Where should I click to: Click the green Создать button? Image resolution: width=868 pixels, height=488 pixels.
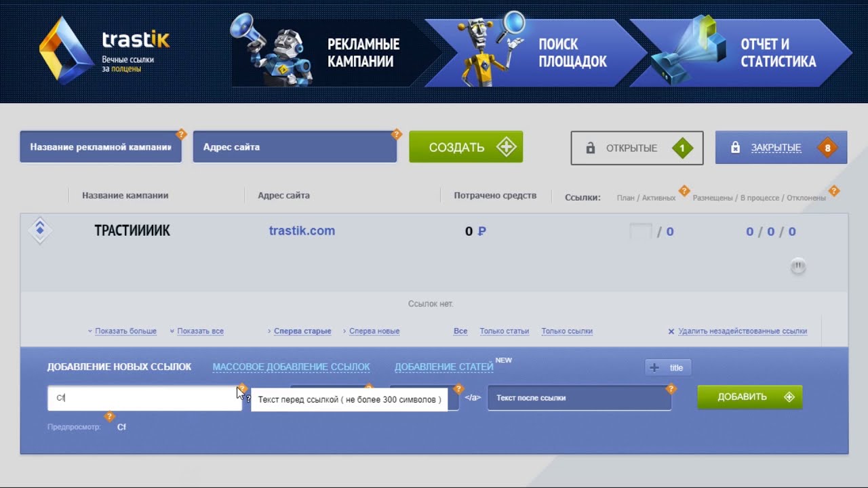(466, 147)
